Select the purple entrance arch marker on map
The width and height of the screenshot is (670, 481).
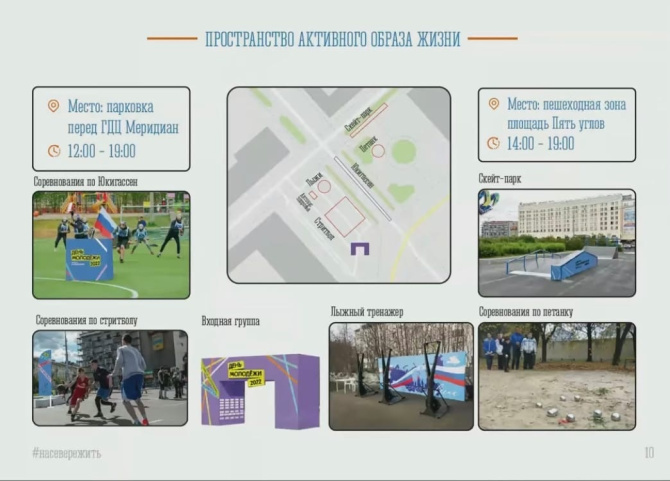[x=358, y=250]
